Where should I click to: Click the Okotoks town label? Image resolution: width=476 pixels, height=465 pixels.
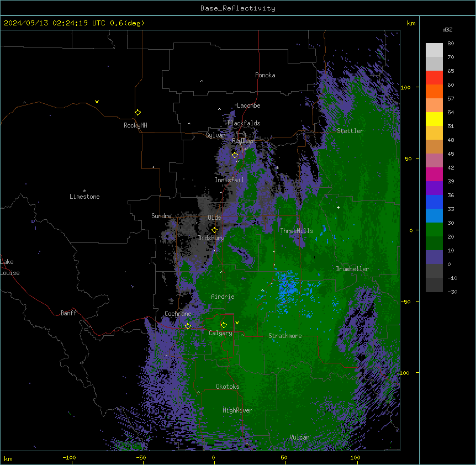coord(228,387)
